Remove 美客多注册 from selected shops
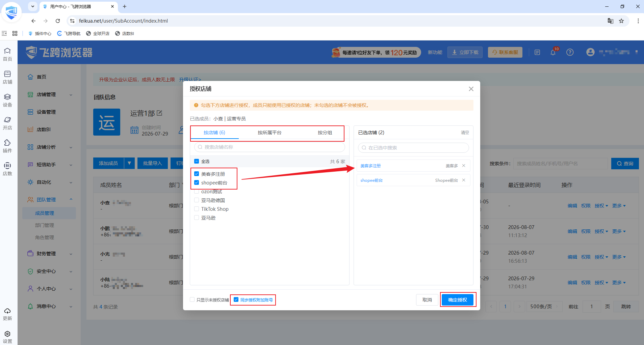The height and width of the screenshot is (345, 644). point(464,166)
